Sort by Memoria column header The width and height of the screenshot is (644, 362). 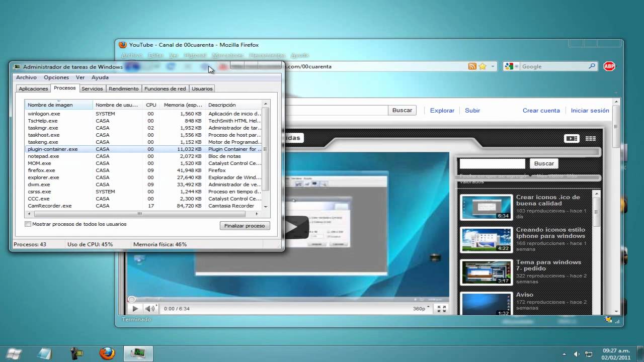coord(183,105)
